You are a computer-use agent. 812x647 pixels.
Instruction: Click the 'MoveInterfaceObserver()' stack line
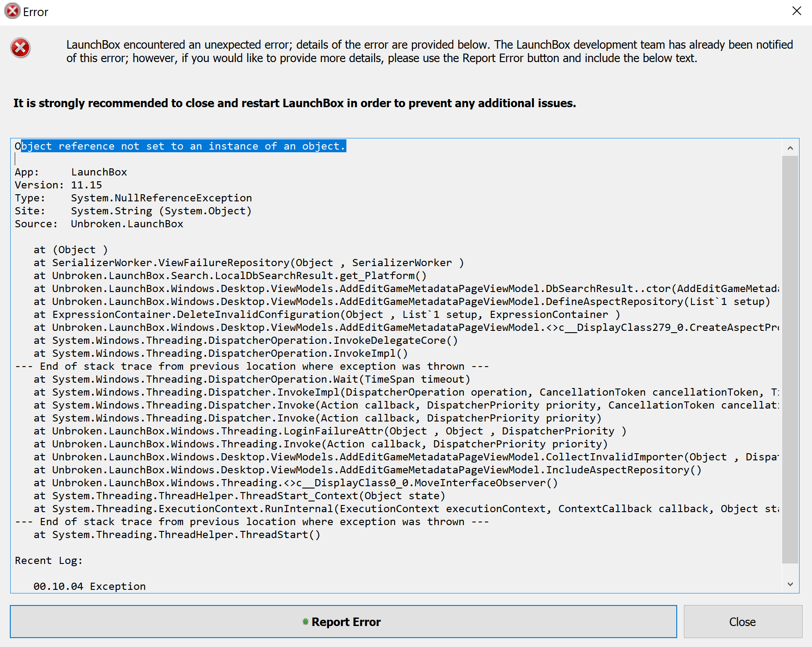tap(296, 483)
